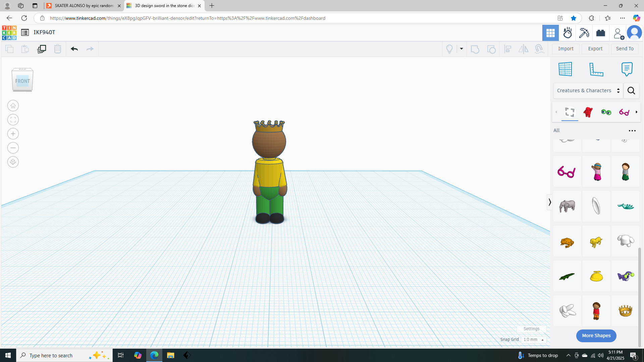Switch to SKATER ALONSO browser tab
The width and height of the screenshot is (644, 362).
84,6
